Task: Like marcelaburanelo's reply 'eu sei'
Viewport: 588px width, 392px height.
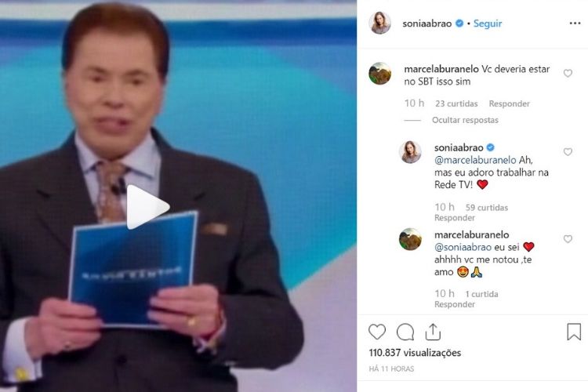Action: tap(568, 238)
